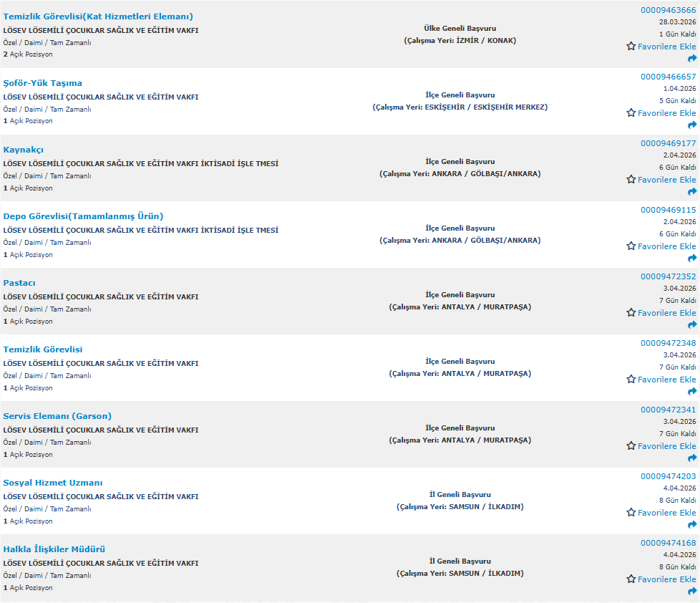
Task: Share the Pastacı job listing
Action: click(692, 325)
